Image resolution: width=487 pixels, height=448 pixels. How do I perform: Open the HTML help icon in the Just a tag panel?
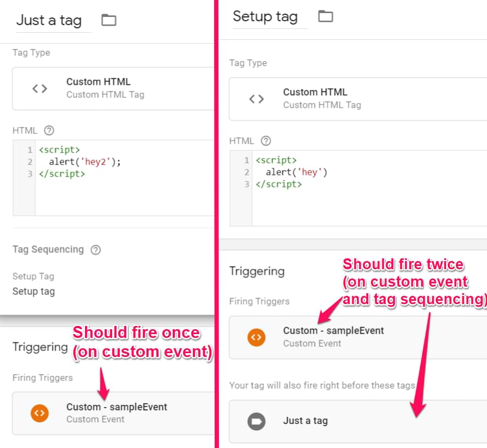click(49, 131)
